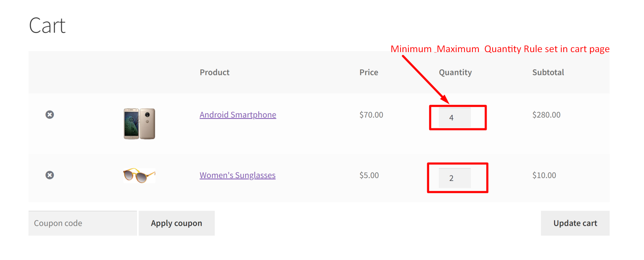This screenshot has width=644, height=260.
Task: Click the $70.00 smartphone price
Action: tap(371, 115)
